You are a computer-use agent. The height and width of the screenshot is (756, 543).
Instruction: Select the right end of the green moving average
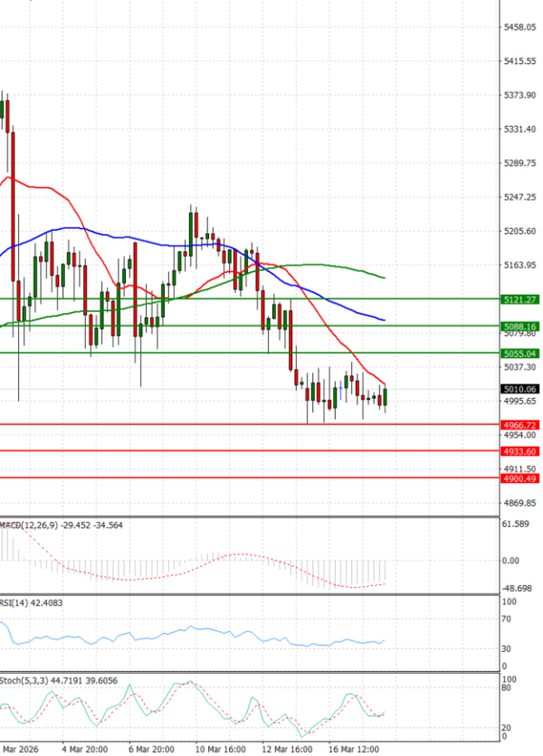(385, 278)
